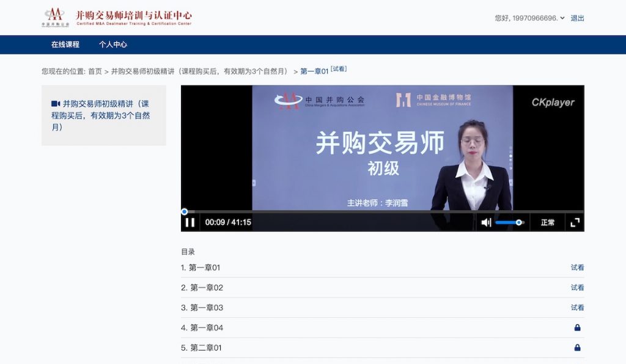Open the 个人中心 menu tab

click(113, 45)
